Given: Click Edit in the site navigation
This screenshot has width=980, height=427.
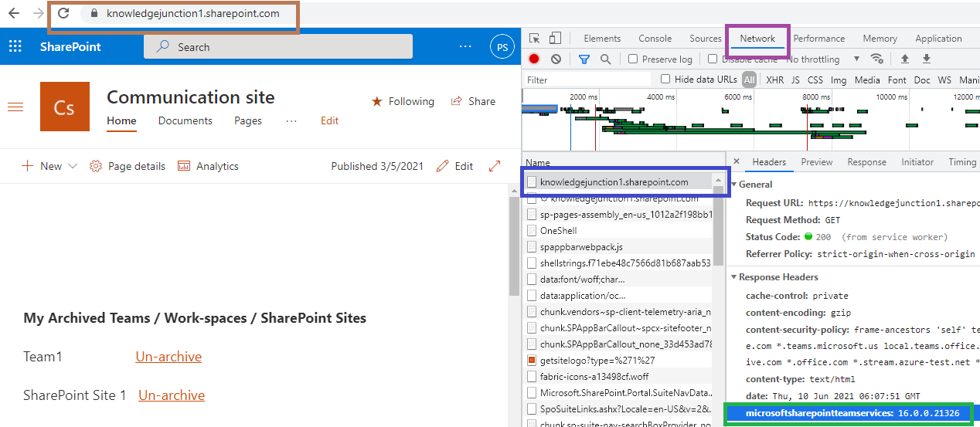Looking at the screenshot, I should (x=330, y=120).
